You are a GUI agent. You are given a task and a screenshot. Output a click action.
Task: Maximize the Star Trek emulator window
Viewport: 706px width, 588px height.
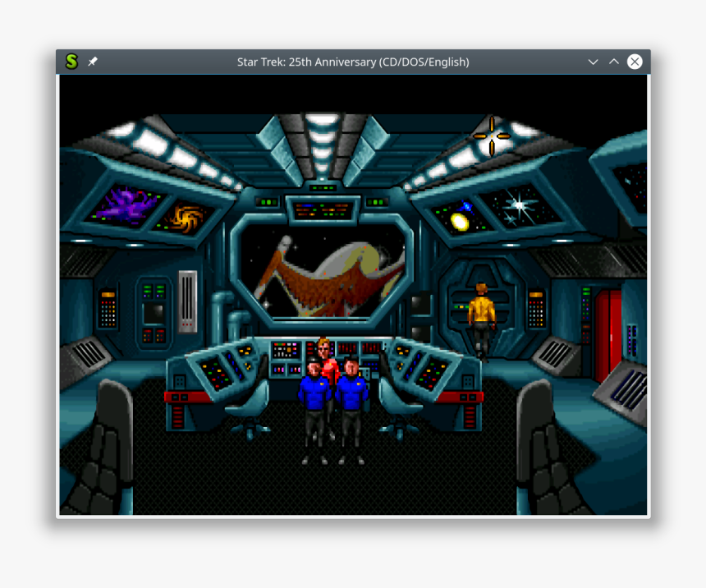[613, 61]
